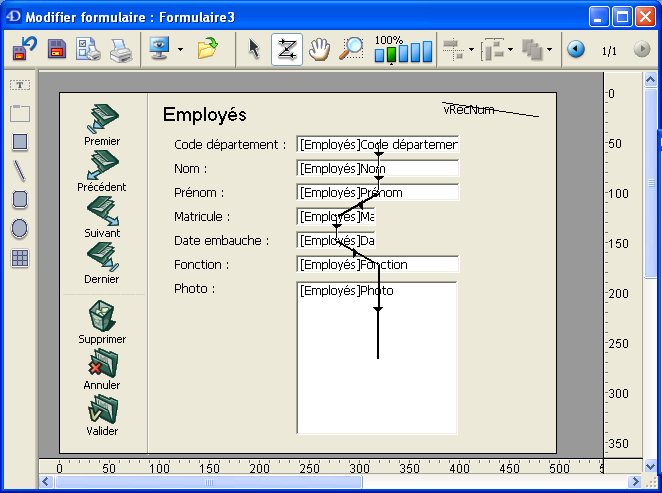Click the Valider button on form
The height and width of the screenshot is (493, 662).
point(102,415)
